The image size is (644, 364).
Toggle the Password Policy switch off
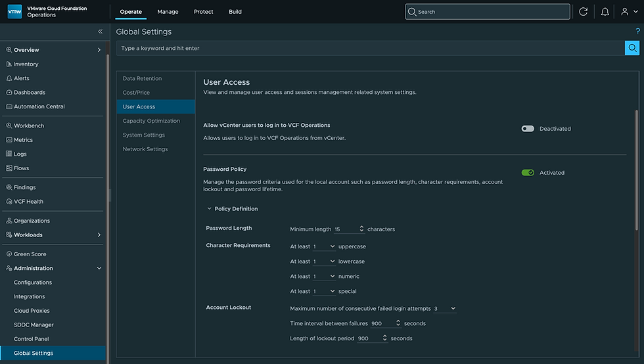coord(528,173)
